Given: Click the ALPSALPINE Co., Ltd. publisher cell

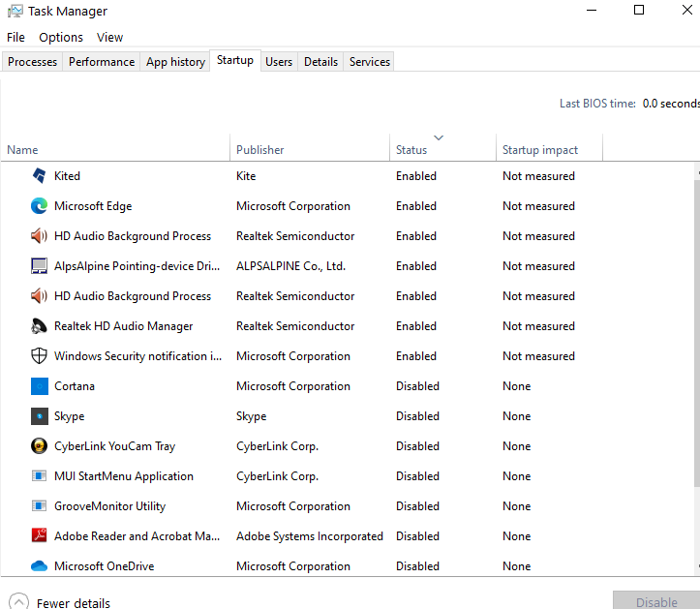Looking at the screenshot, I should tap(290, 265).
